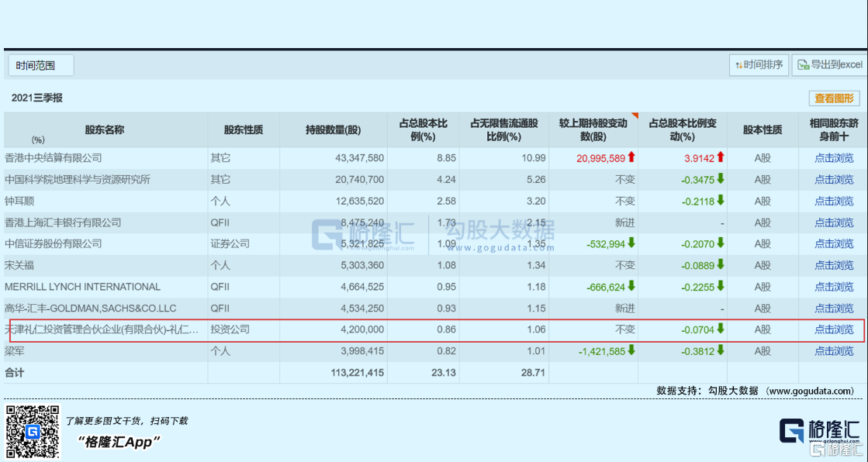Click the total percentage 23.13
Viewport: 868px width, 462px height.
tap(444, 373)
